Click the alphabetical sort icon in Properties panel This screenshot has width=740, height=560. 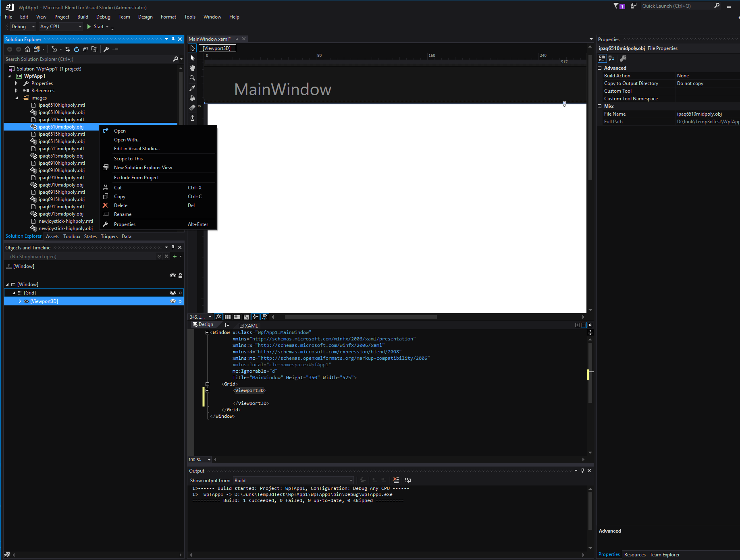tap(611, 58)
